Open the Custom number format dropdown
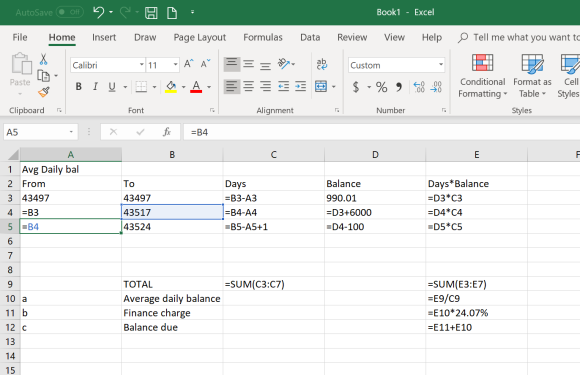This screenshot has width=580, height=375. tap(441, 65)
